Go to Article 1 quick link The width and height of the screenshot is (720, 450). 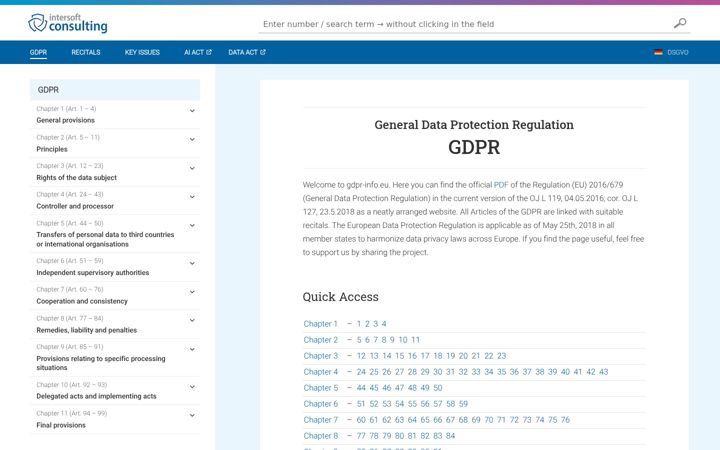click(359, 324)
